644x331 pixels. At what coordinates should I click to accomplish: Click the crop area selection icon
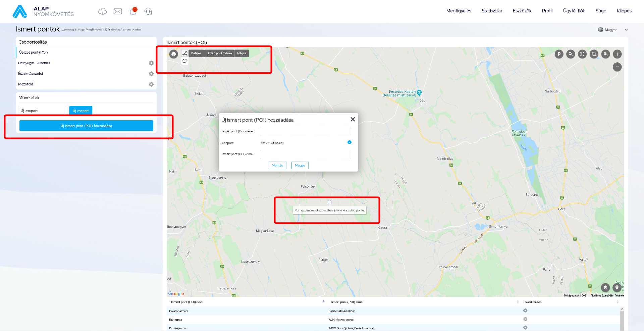point(594,54)
